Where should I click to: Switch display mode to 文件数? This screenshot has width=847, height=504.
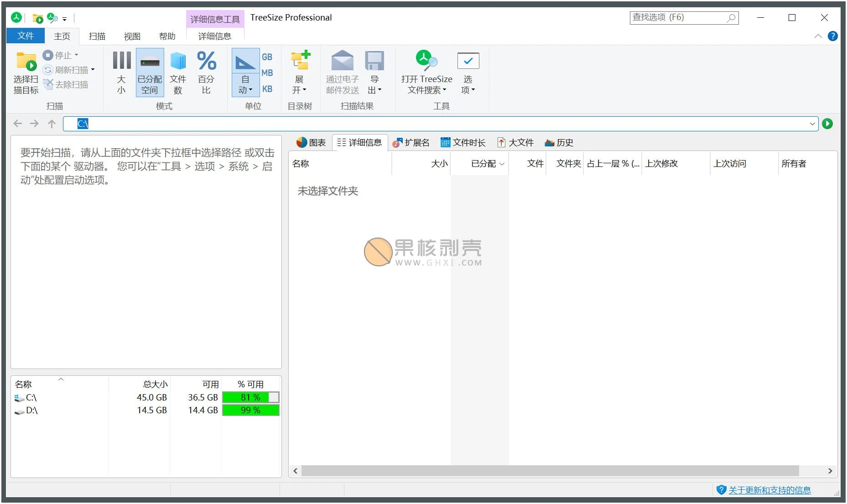(x=178, y=72)
